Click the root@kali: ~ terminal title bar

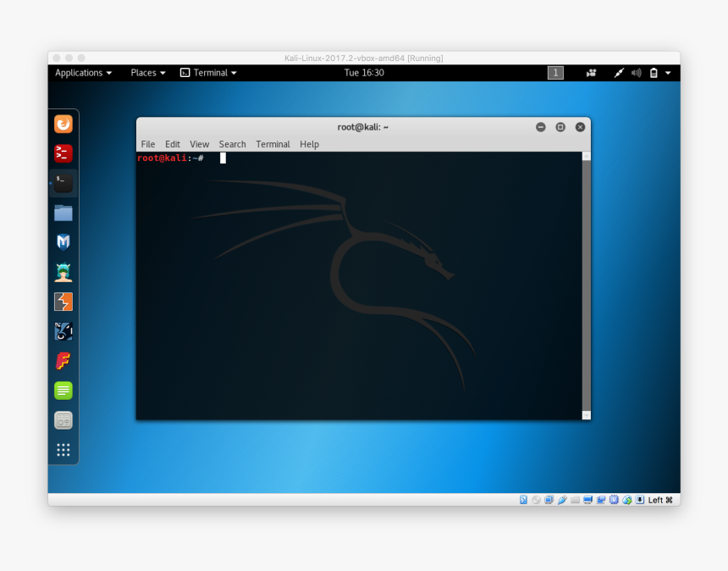pos(362,127)
